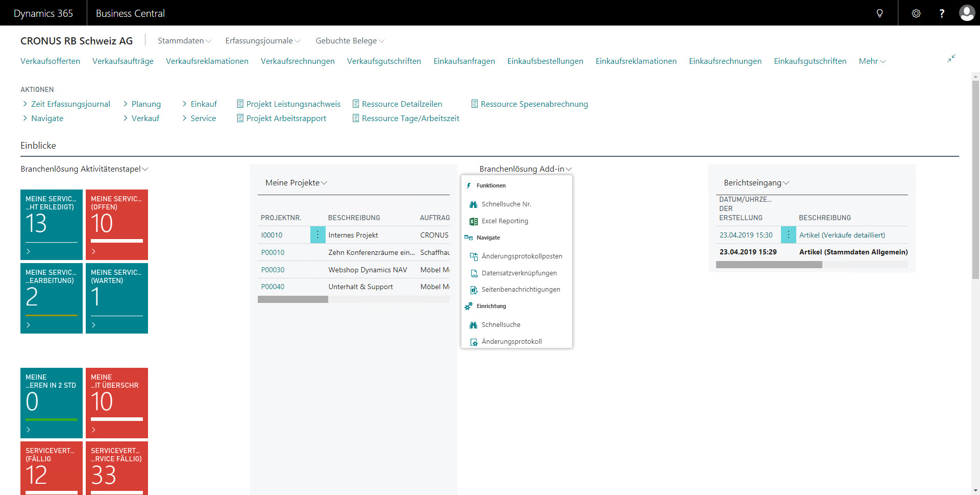The image size is (980, 495).
Task: Open the Mehr dropdown
Action: tap(872, 61)
